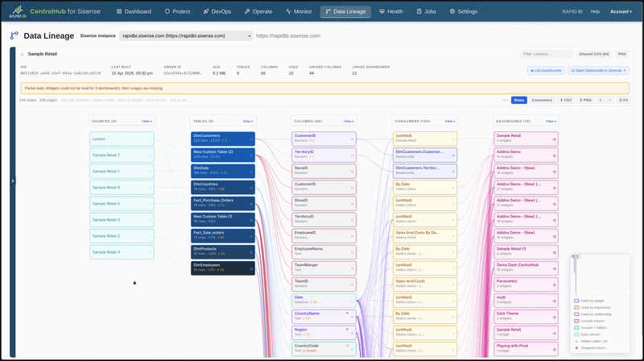Expand the left sidebar chevron
644x361 pixels.
pyautogui.click(x=13, y=181)
